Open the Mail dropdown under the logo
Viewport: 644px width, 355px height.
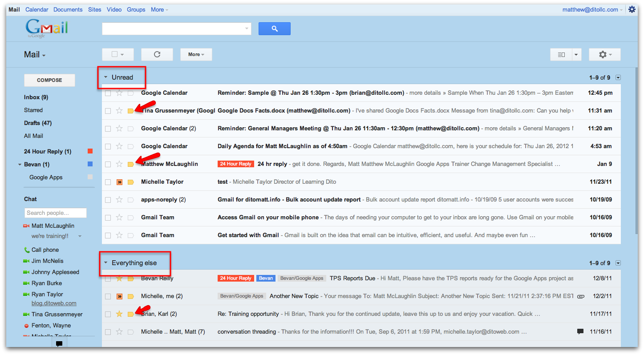pos(35,54)
